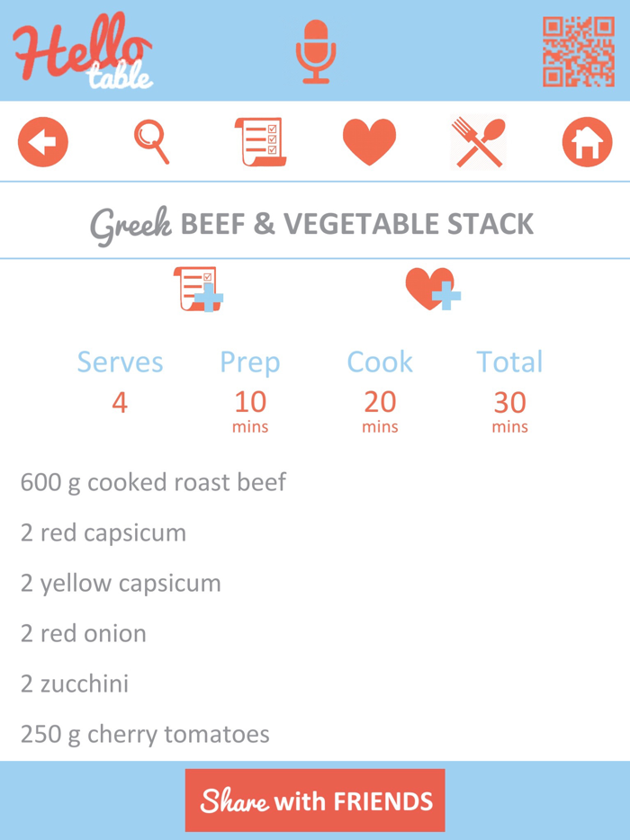This screenshot has height=840, width=630.
Task: Tap Share with FRIENDS button
Action: pos(315,799)
